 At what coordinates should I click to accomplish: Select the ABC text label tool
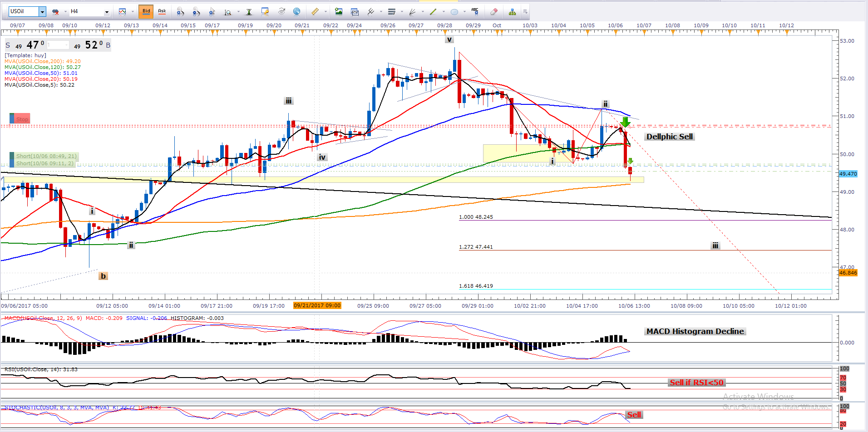pos(475,11)
